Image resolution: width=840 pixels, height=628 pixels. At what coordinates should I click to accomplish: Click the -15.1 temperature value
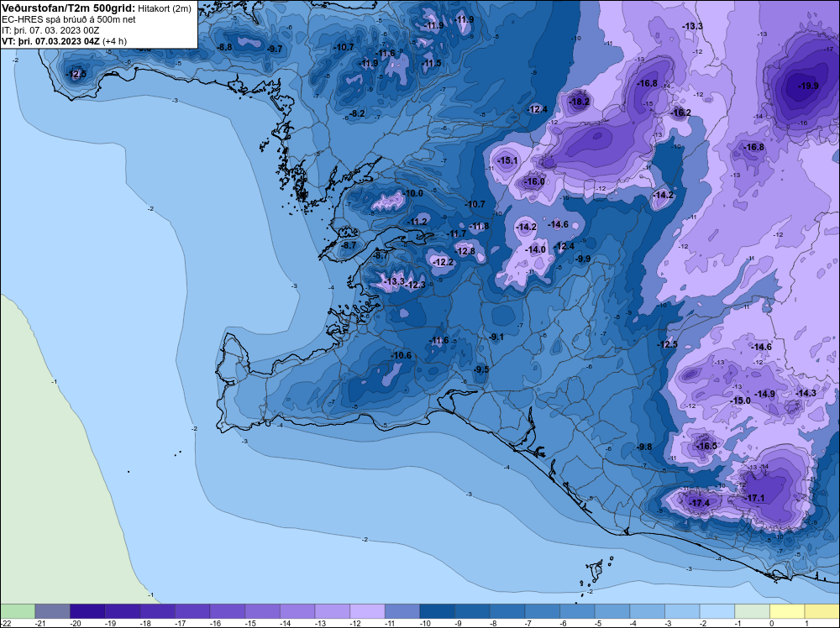coord(507,160)
